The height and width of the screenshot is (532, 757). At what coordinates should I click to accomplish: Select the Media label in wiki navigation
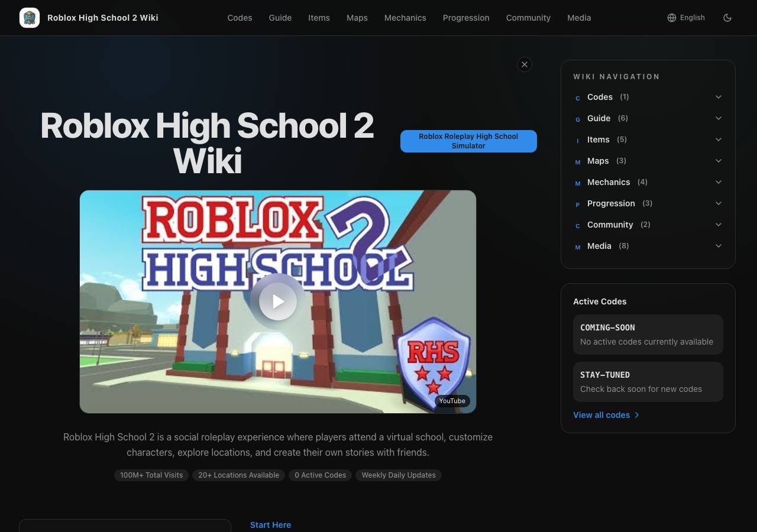(x=599, y=246)
